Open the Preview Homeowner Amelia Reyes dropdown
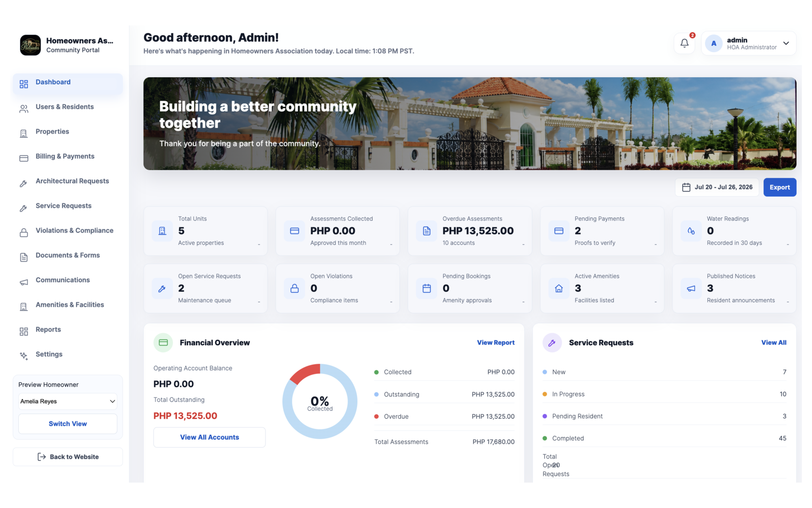812x508 pixels. point(67,401)
